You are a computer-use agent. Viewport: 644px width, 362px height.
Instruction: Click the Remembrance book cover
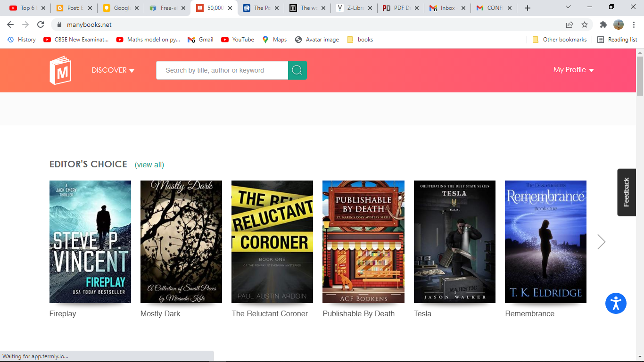point(545,242)
